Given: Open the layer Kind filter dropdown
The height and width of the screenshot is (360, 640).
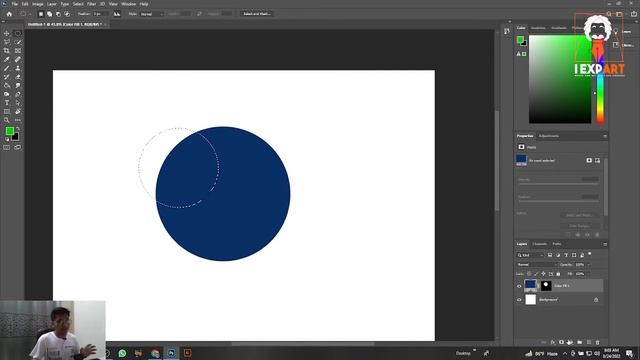Looking at the screenshot, I should [x=530, y=255].
